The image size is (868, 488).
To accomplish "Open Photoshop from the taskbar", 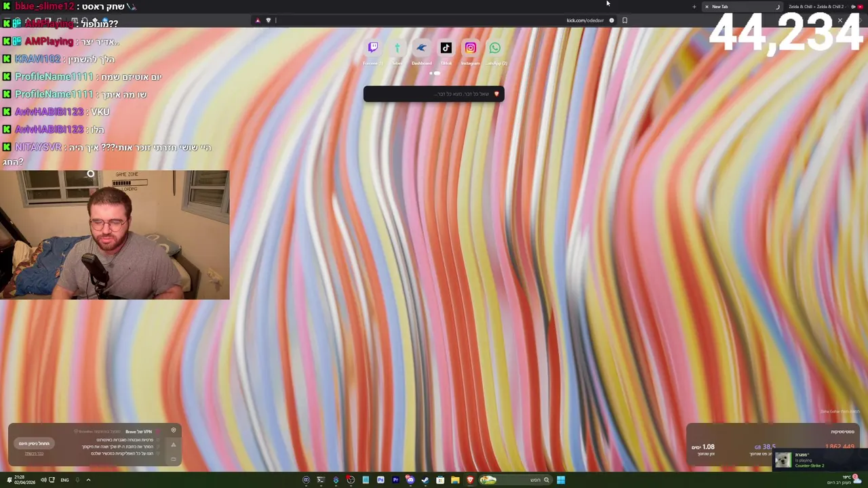I will coord(380,480).
